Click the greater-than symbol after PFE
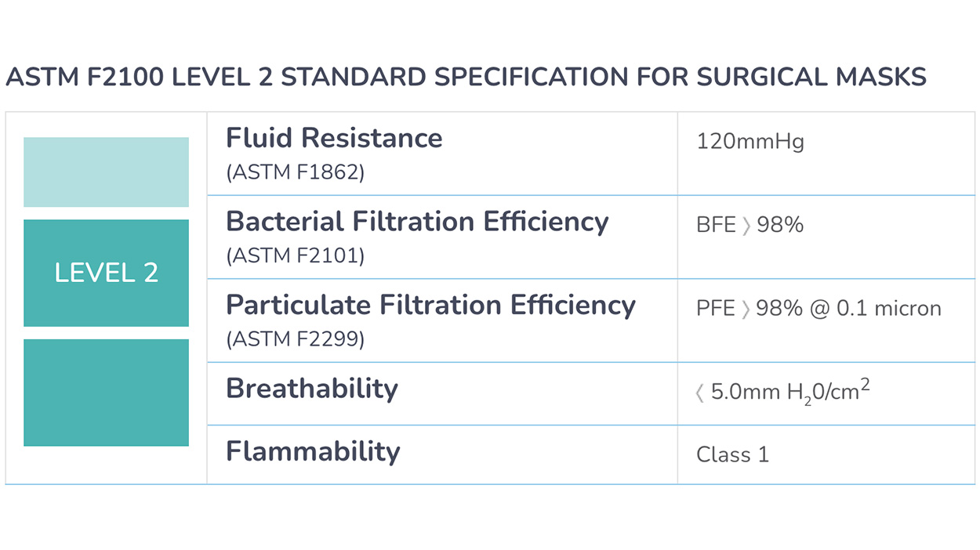980x550 pixels. pos(746,309)
